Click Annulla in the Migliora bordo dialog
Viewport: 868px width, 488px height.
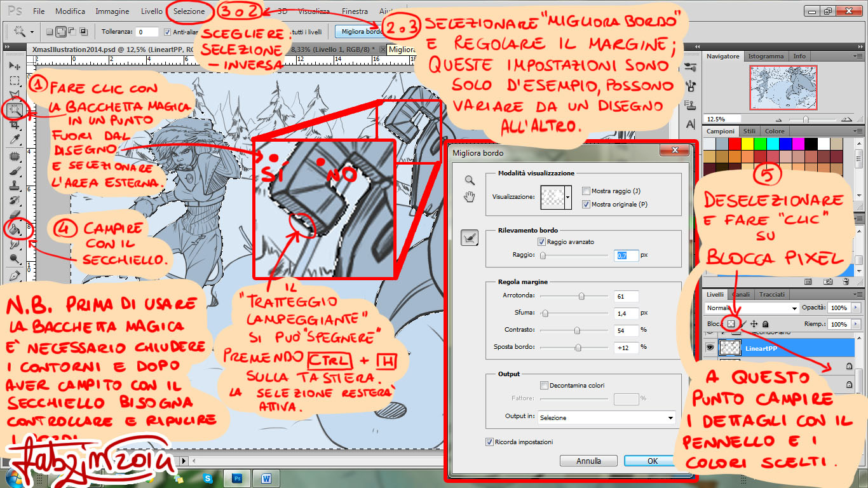[x=588, y=461]
